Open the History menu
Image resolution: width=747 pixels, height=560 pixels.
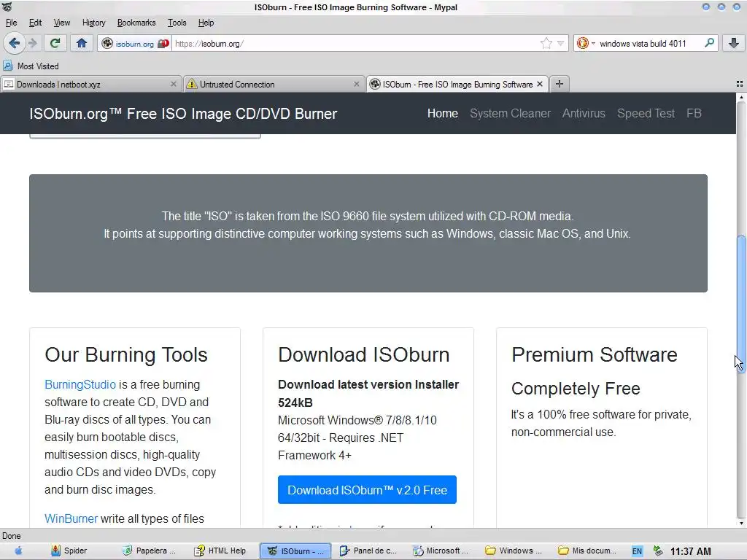tap(94, 23)
